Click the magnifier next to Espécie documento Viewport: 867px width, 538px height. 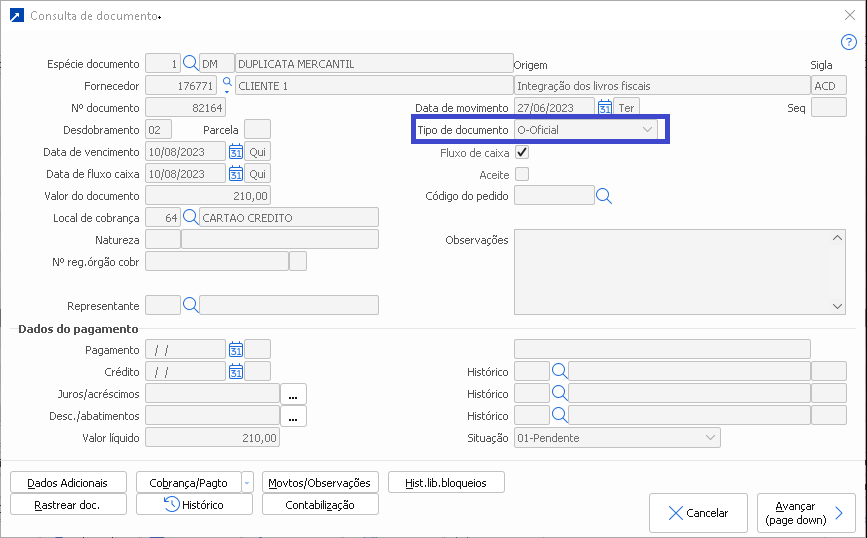pos(190,64)
